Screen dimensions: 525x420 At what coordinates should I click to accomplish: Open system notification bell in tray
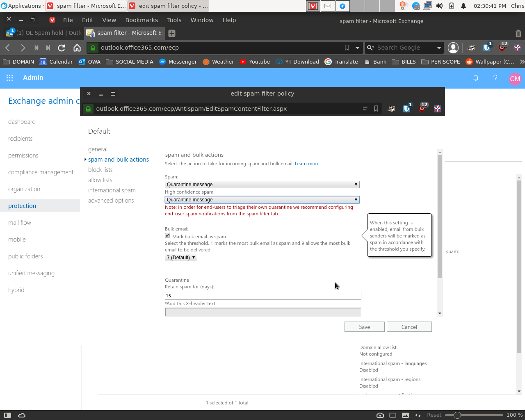[463, 6]
